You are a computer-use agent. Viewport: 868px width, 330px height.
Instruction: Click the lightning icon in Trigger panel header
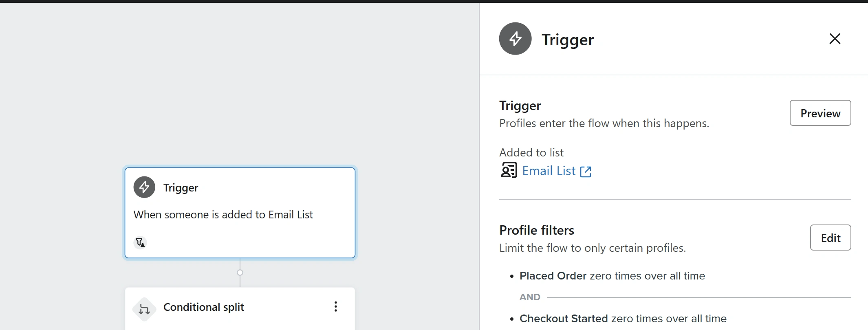click(x=515, y=39)
